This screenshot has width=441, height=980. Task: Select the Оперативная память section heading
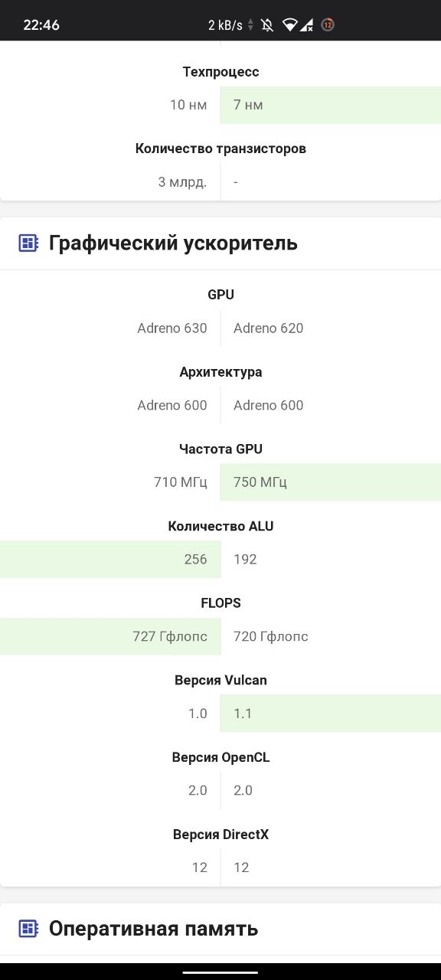(x=154, y=929)
